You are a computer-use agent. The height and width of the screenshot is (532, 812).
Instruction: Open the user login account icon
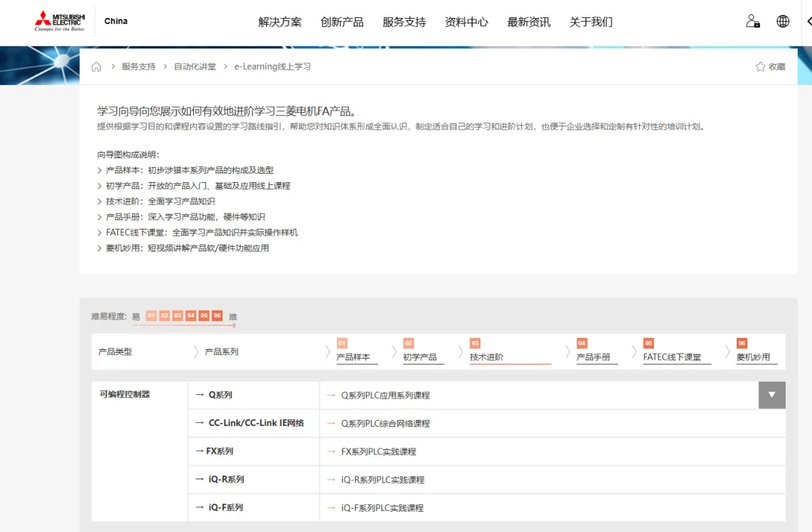pos(753,21)
